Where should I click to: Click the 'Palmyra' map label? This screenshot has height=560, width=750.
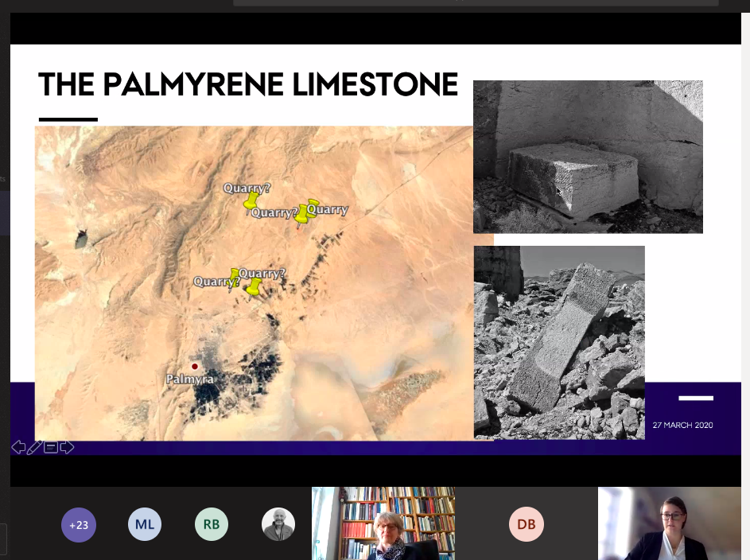(190, 379)
